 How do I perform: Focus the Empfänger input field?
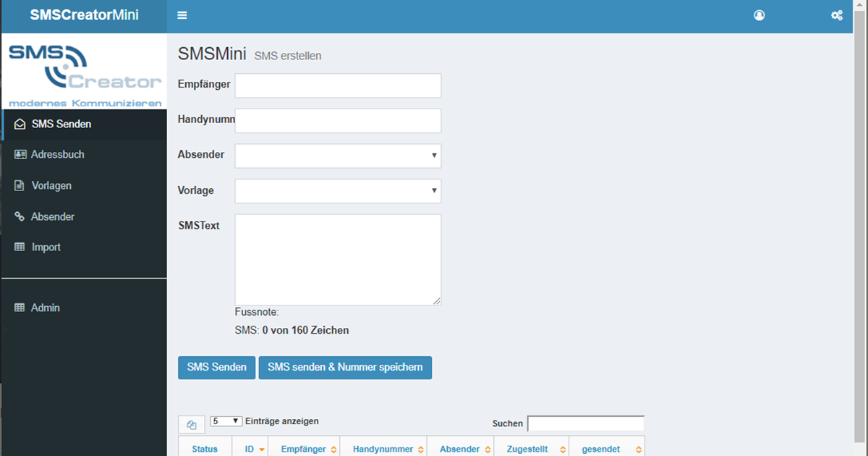[338, 85]
